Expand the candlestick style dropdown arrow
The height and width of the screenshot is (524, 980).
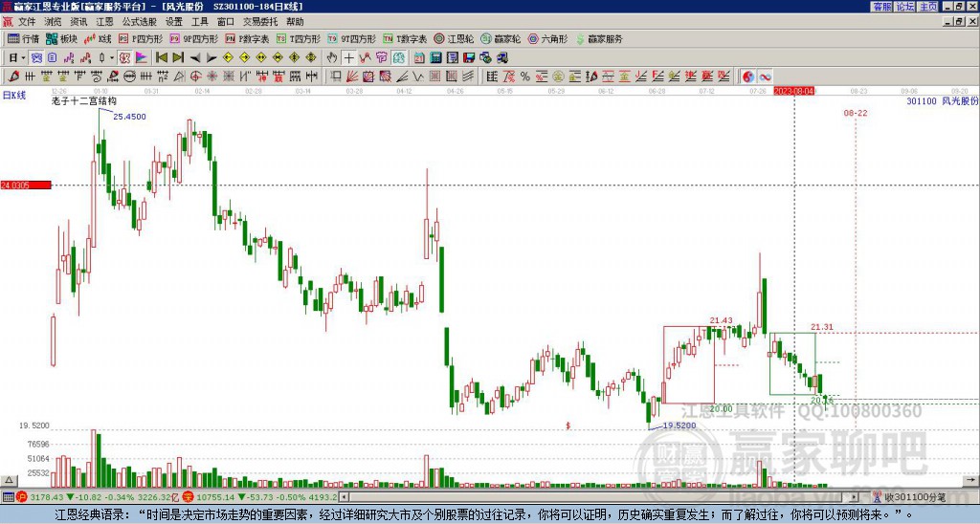(x=112, y=58)
